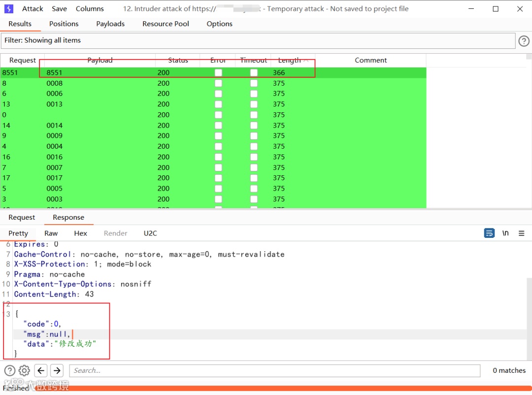This screenshot has width=532, height=395.
Task: Sort by the Comment column header
Action: click(370, 60)
